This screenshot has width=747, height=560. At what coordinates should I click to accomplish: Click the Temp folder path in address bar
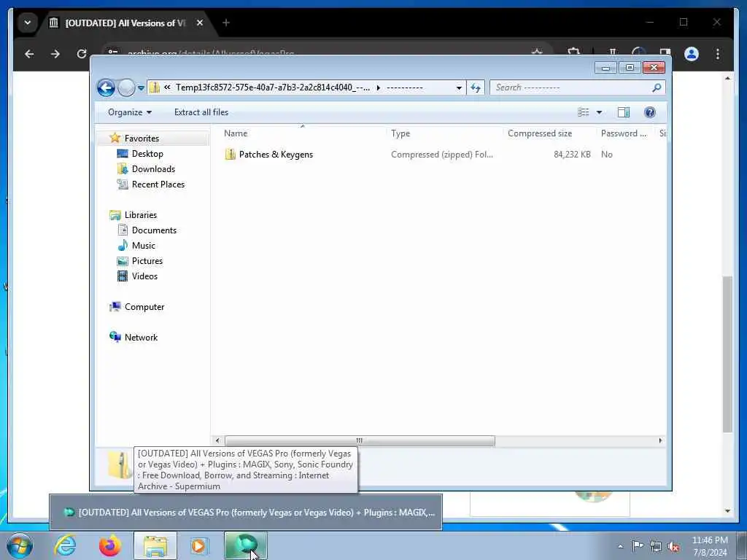pyautogui.click(x=273, y=87)
